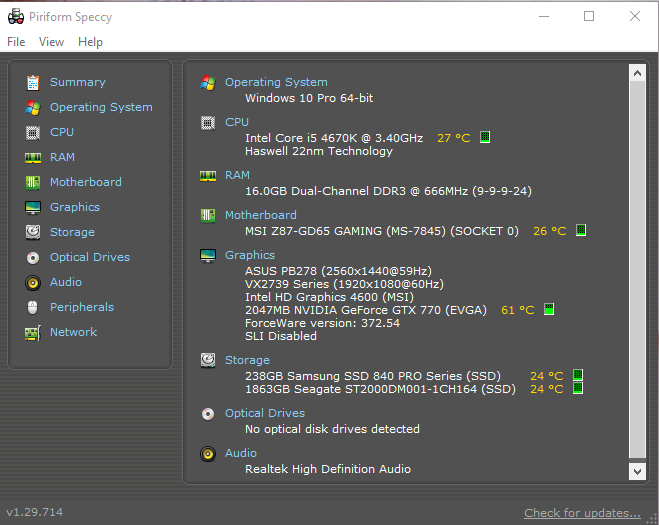Click 'Intel Core i5 4670K @ 3.40GHz' text
The width and height of the screenshot is (659, 525).
(334, 138)
